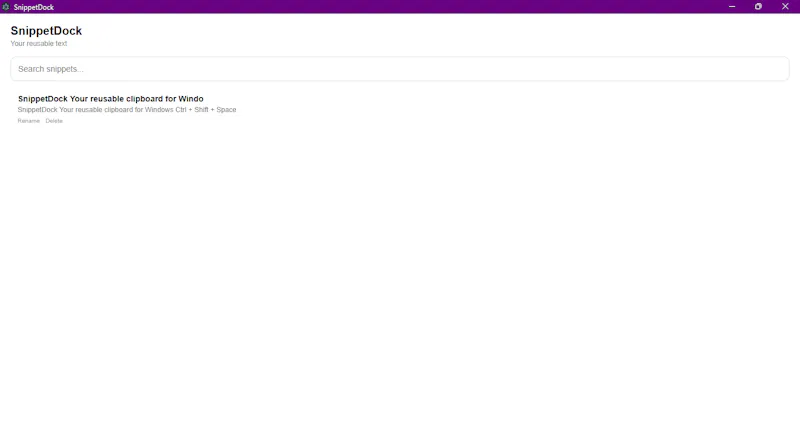
Task: Click the SnippetDock app icon in title bar
Action: tap(6, 7)
